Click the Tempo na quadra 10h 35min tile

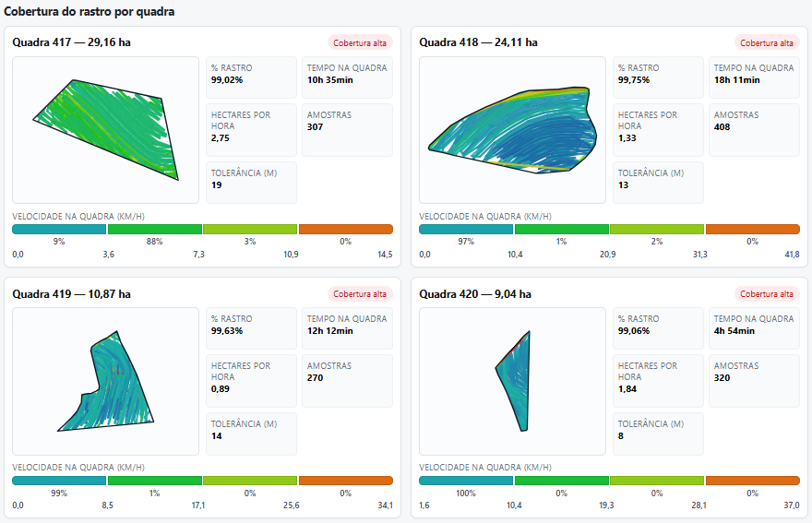click(x=347, y=77)
